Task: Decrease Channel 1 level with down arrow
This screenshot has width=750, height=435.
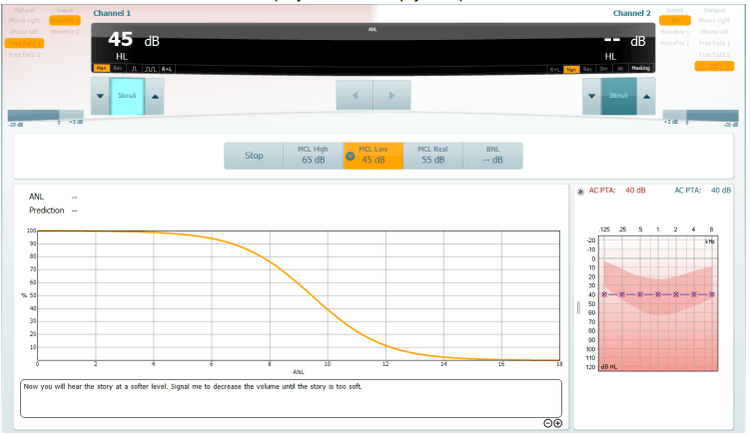Action: [100, 96]
